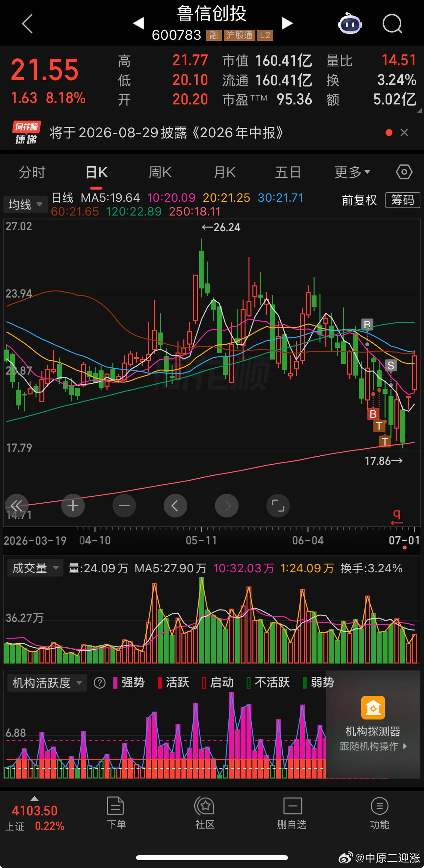Switch to next stock with right triangle
Screen dimensions: 424x868
(287, 23)
